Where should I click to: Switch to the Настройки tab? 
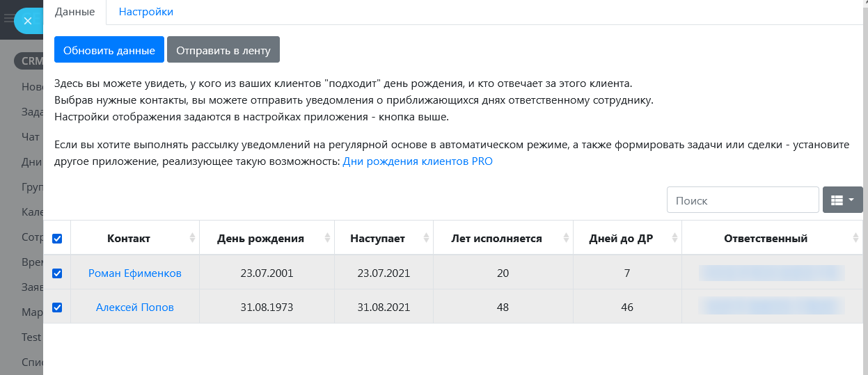click(146, 12)
